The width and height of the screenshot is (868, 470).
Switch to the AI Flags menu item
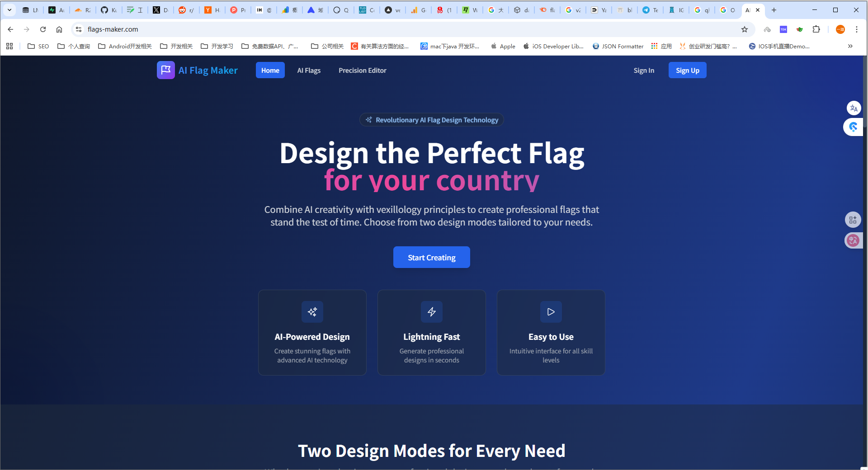309,70
